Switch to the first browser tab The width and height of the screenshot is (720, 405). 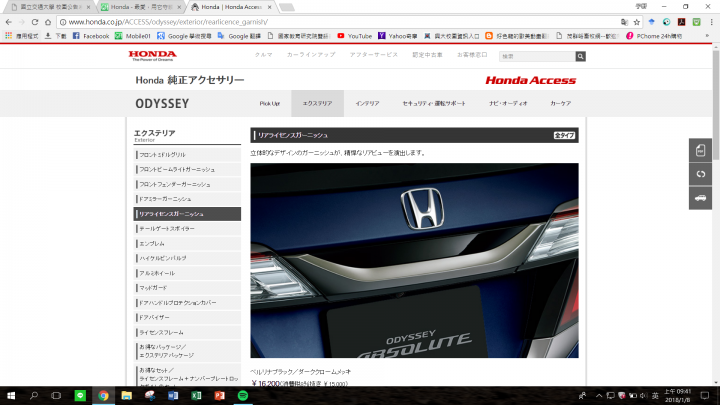tap(50, 7)
